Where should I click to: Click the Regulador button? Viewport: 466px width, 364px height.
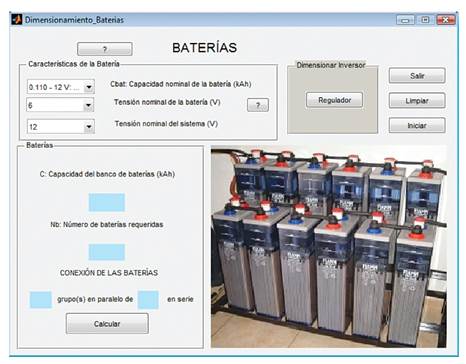[x=334, y=100]
